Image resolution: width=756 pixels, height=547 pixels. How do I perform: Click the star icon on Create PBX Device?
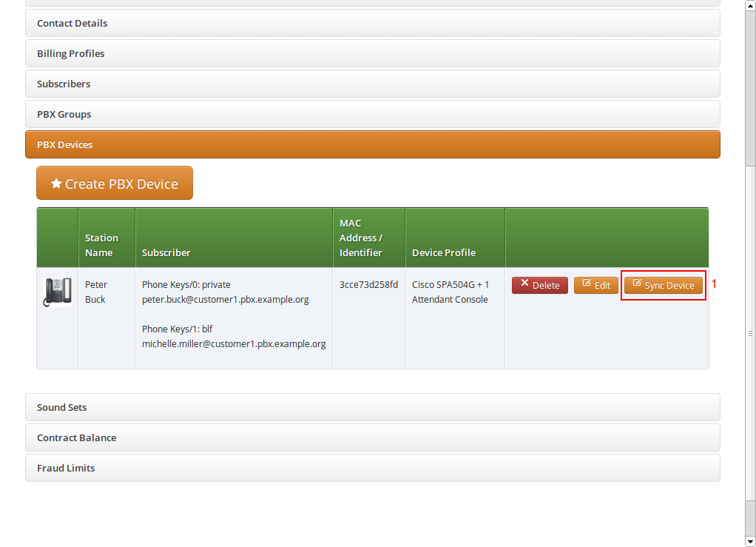pyautogui.click(x=56, y=184)
